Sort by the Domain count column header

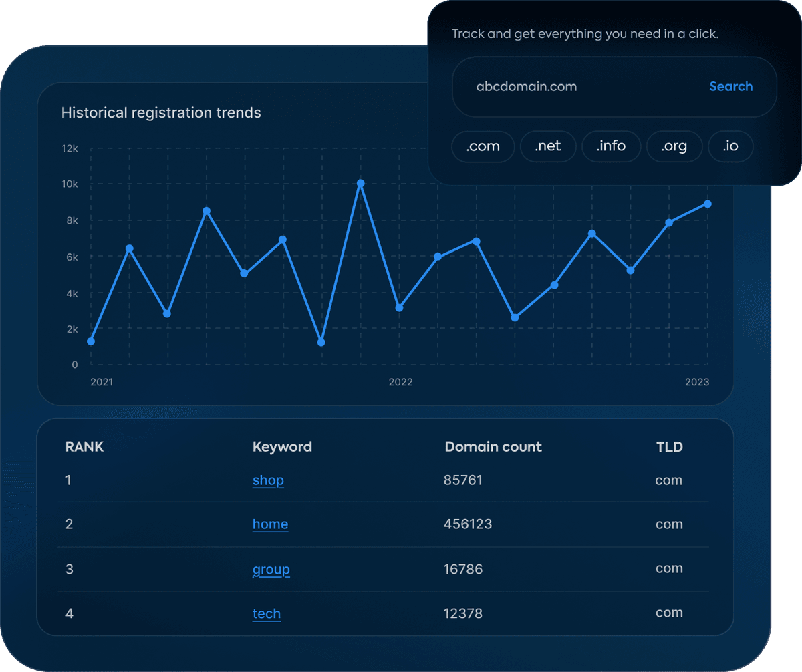[x=493, y=446]
